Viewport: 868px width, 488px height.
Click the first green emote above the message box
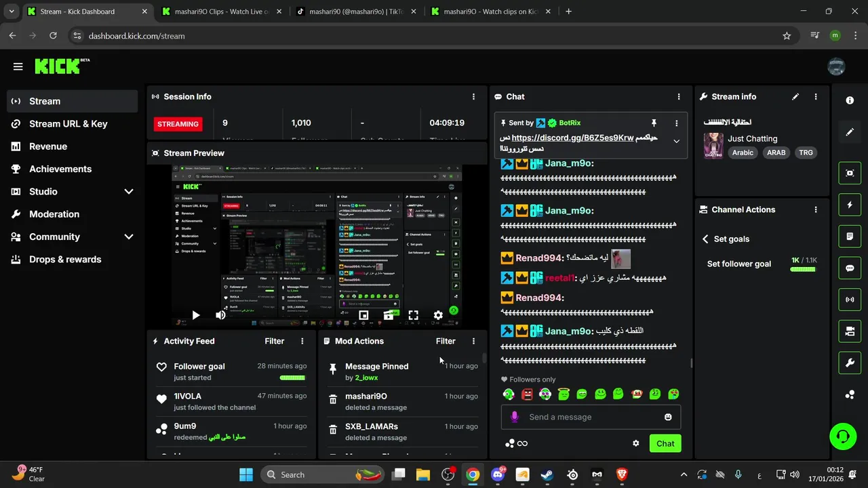(509, 394)
